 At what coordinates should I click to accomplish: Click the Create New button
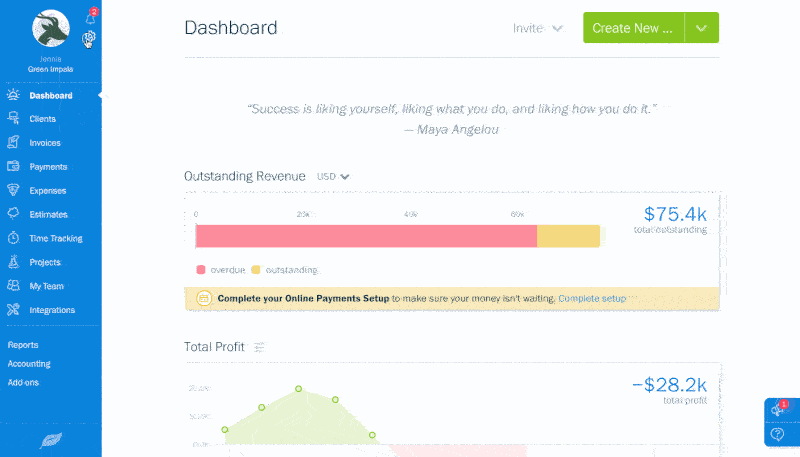[633, 28]
